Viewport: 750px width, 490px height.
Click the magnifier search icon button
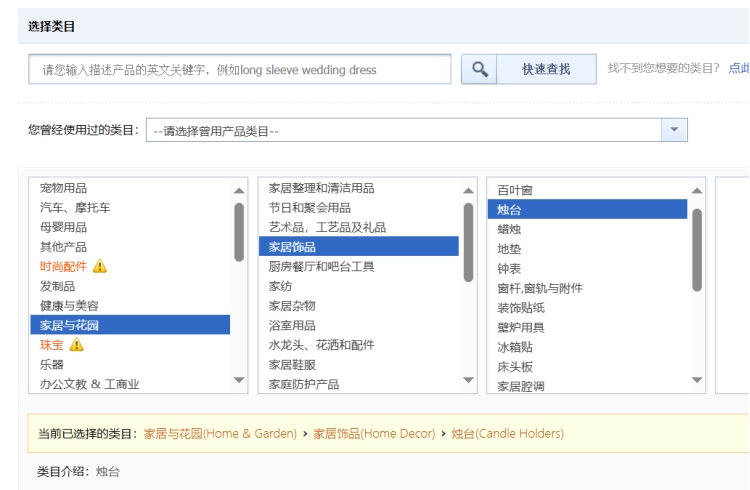point(479,69)
